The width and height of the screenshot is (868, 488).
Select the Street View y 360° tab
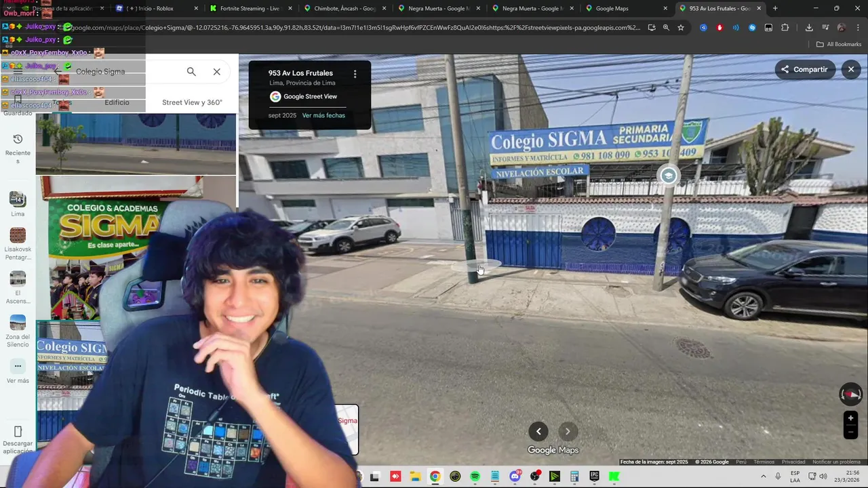192,102
